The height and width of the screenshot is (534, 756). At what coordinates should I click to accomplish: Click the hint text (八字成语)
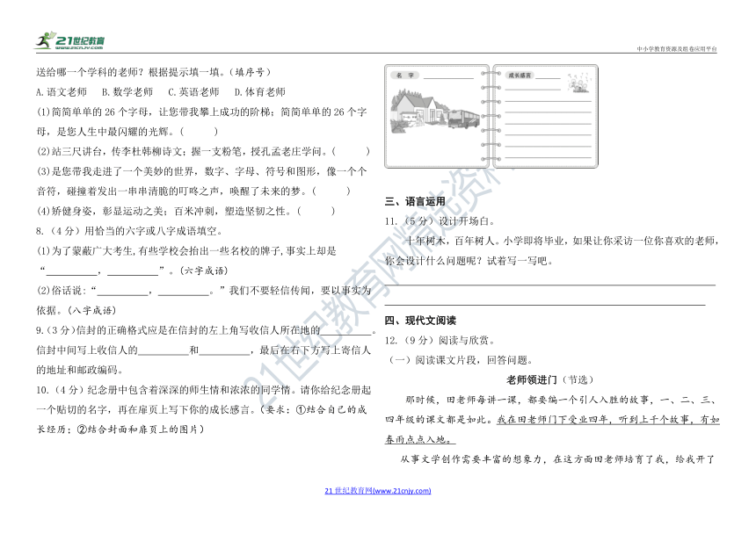click(x=91, y=311)
